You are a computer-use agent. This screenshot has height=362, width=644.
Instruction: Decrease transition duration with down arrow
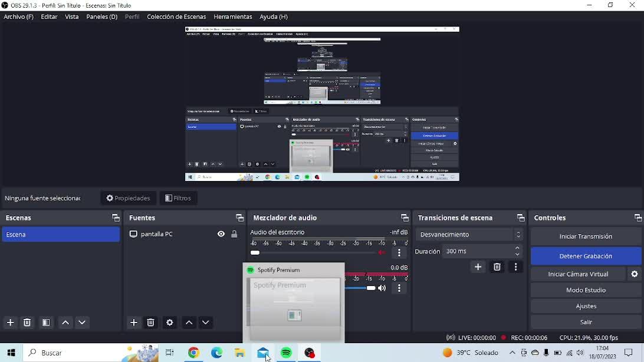pos(517,255)
